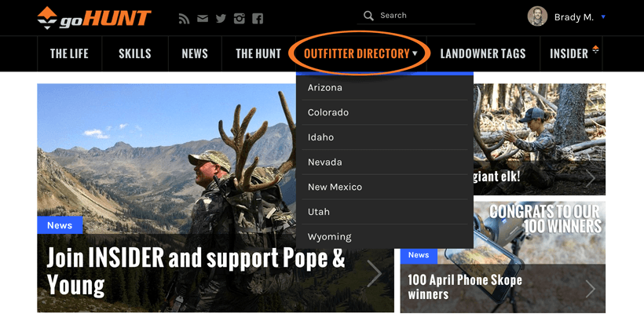644x321 pixels.
Task: Open the giant elk article image
Action: 540,139
